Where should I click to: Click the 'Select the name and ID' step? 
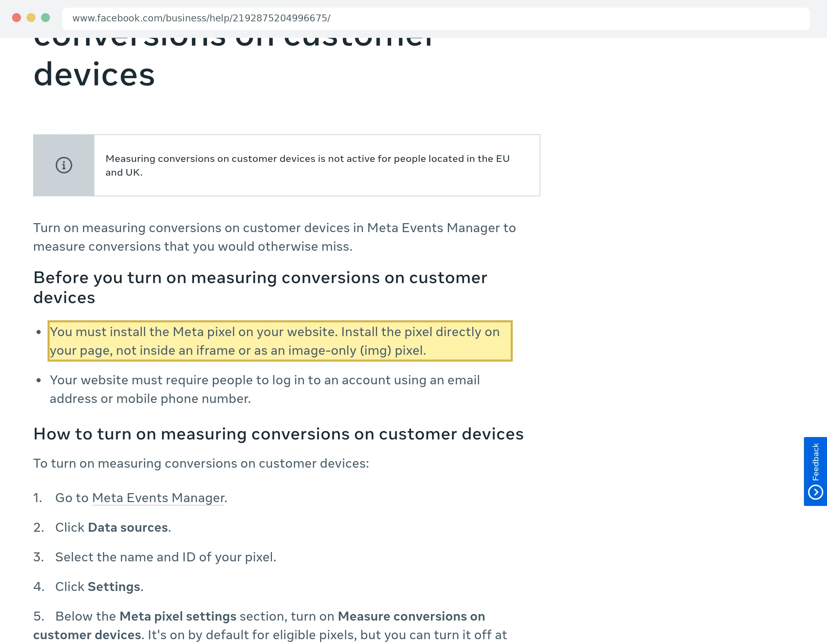(165, 557)
